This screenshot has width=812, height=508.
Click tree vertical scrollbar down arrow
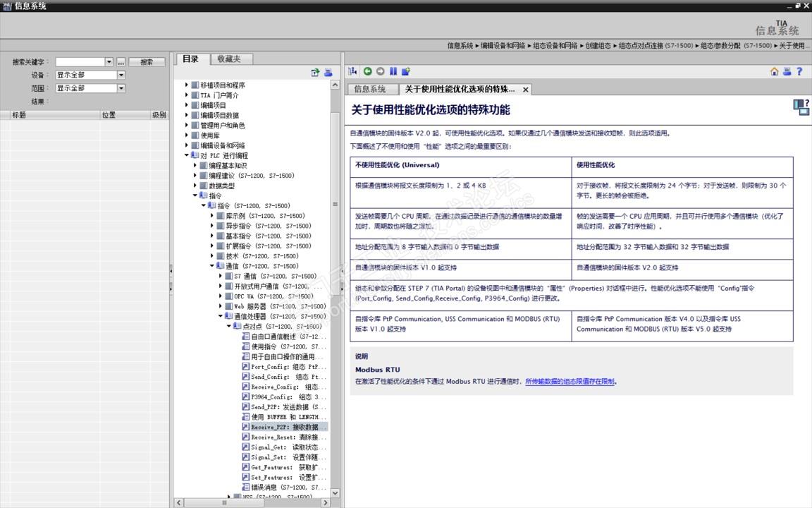click(x=335, y=493)
